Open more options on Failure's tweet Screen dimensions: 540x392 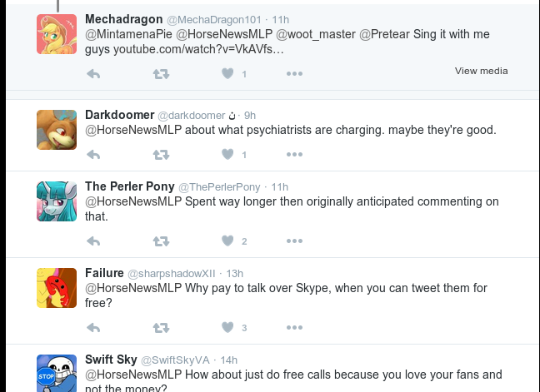coord(294,328)
